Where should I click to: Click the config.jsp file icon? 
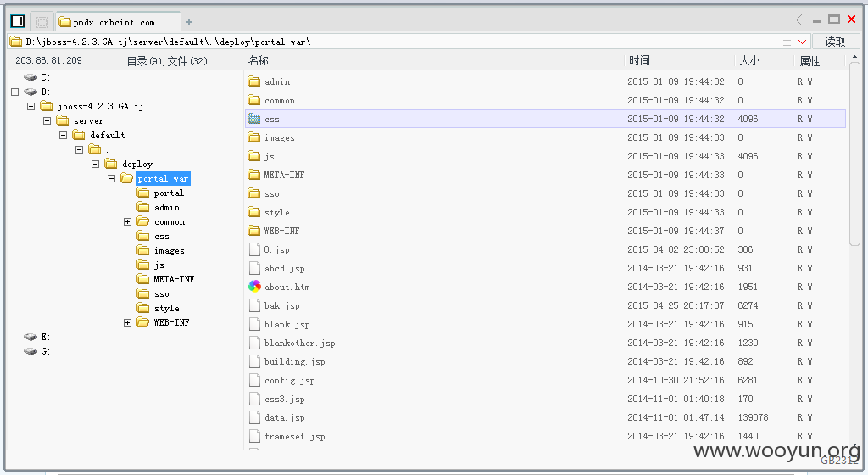pos(254,380)
